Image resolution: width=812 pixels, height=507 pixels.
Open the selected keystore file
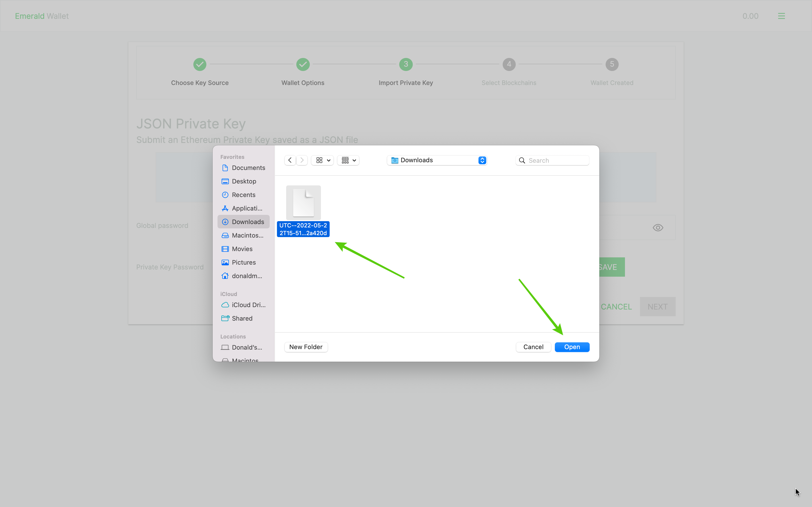pyautogui.click(x=572, y=347)
